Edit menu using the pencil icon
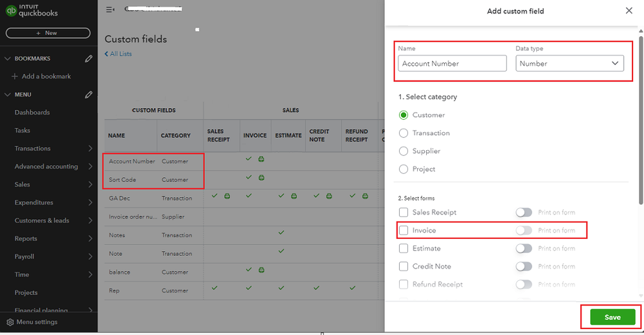Screen dimensions: 644x335 [88, 95]
